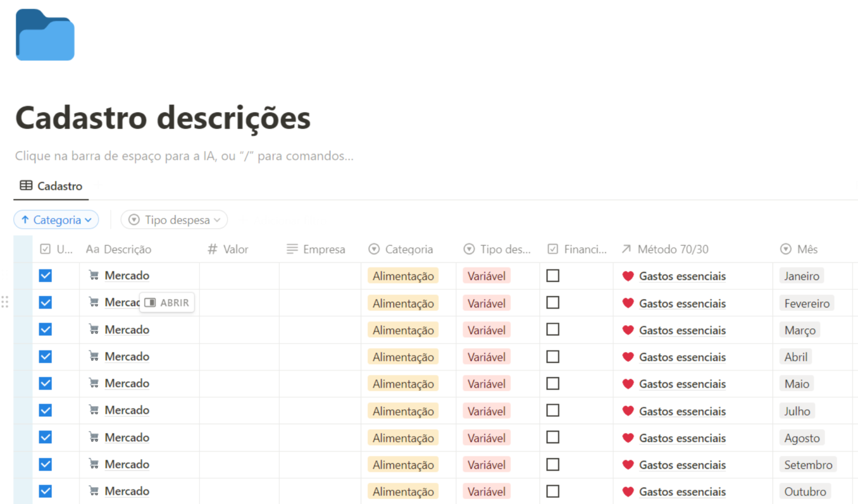Click the heart icon in Agosto row
This screenshot has width=858, height=504.
(x=628, y=438)
